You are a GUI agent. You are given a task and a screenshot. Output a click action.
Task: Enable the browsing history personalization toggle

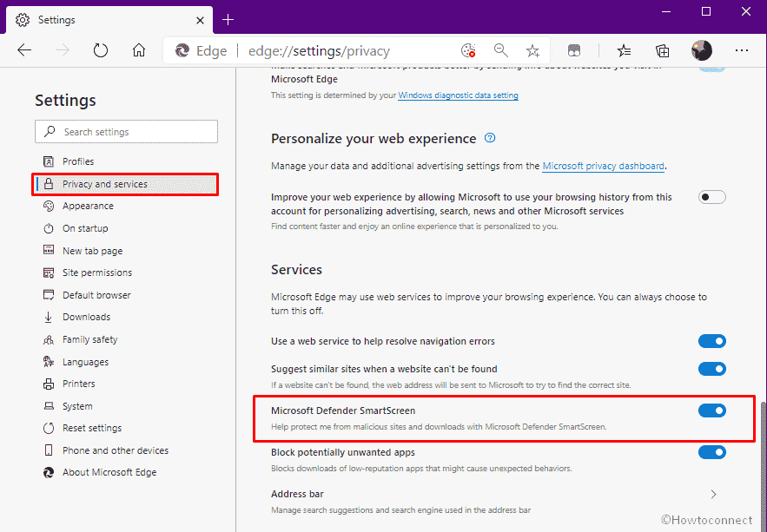tap(711, 197)
